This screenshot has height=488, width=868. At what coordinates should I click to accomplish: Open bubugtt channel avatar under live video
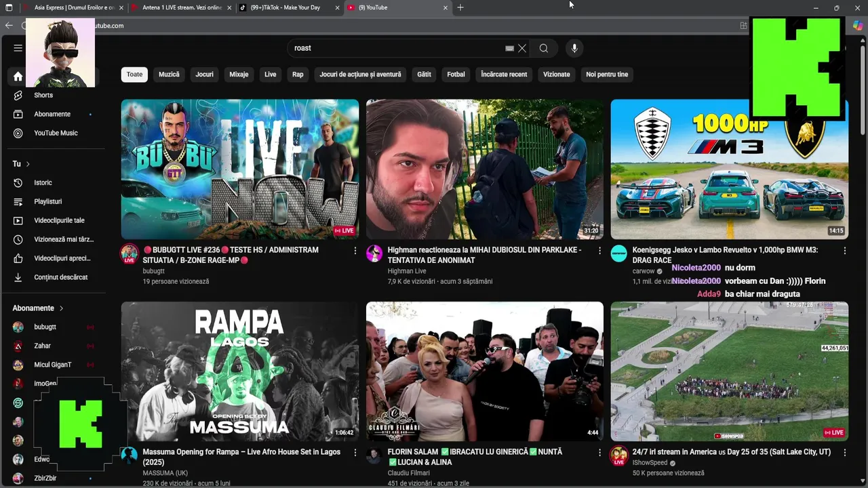point(130,253)
